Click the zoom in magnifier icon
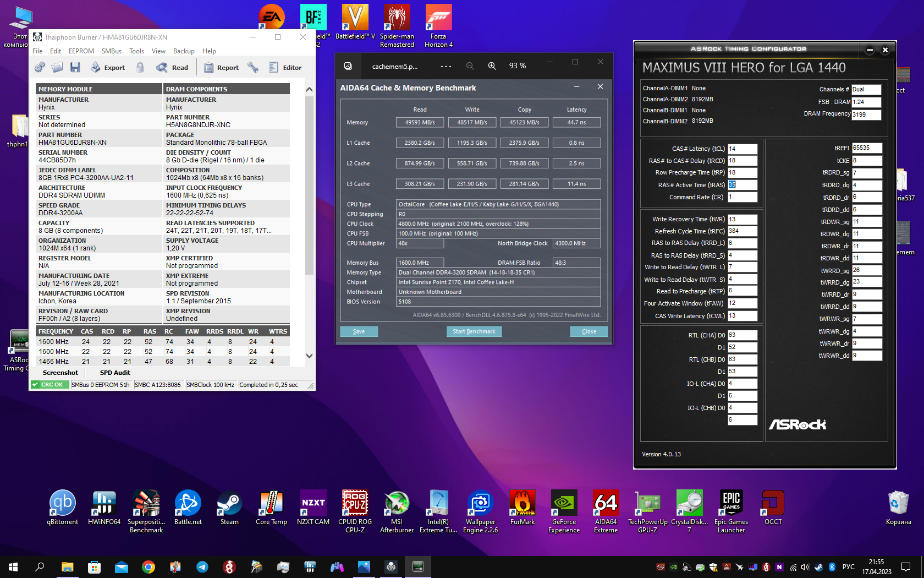This screenshot has width=924, height=578. 492,66
